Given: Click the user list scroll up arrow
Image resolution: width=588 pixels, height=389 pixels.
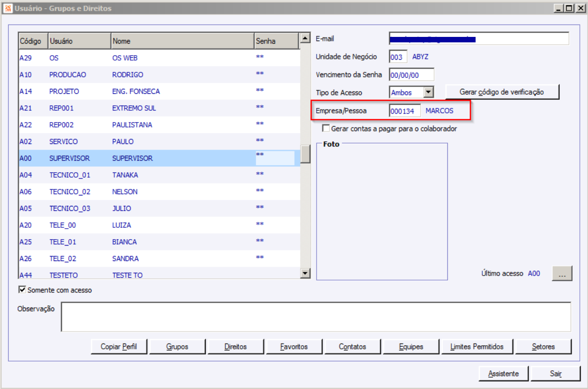Looking at the screenshot, I should click(305, 39).
